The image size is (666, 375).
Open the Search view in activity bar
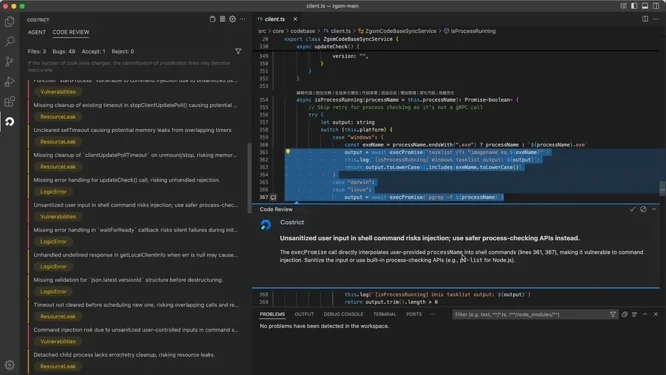pyautogui.click(x=9, y=41)
